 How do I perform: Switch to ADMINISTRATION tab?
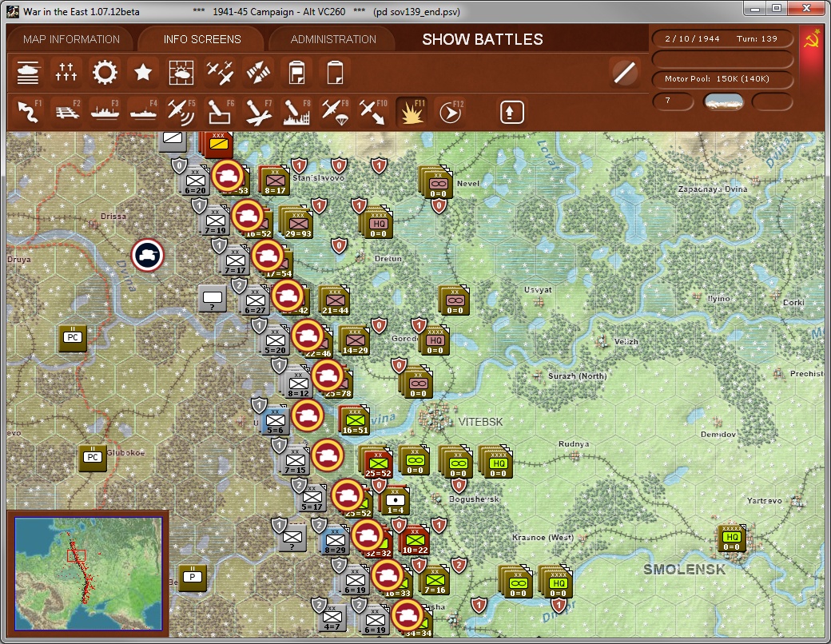pos(333,39)
